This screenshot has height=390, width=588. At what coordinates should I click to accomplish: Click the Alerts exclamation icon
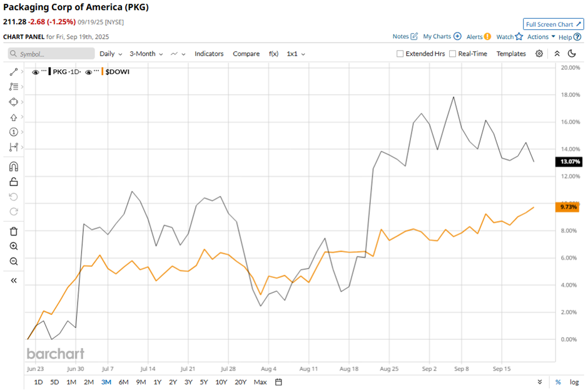pyautogui.click(x=487, y=36)
